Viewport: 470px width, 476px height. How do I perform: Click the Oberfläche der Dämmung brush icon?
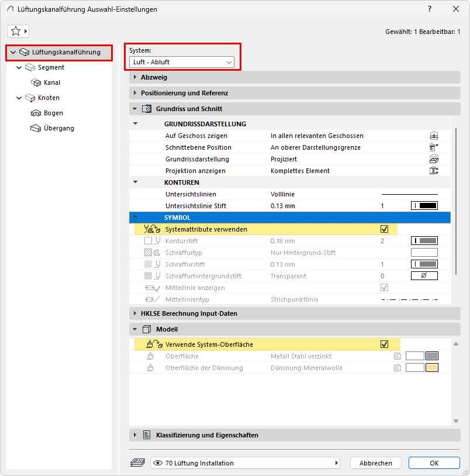pos(150,368)
